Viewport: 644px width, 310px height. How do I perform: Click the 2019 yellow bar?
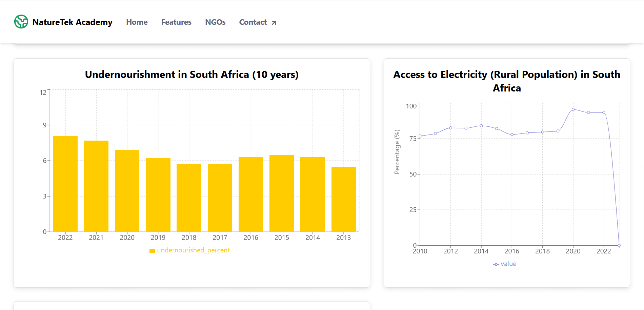[x=158, y=195]
